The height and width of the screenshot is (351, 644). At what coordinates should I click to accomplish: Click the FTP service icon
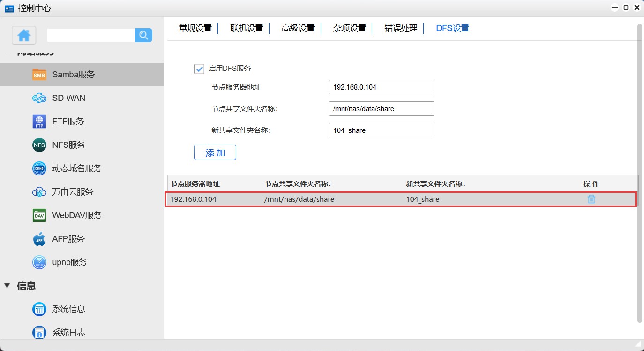[39, 122]
